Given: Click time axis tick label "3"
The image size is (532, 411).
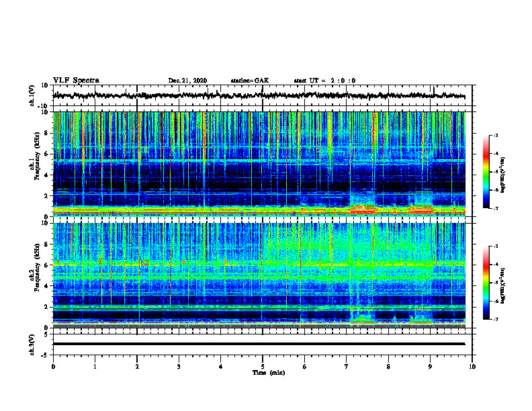Looking at the screenshot, I should [x=179, y=367].
